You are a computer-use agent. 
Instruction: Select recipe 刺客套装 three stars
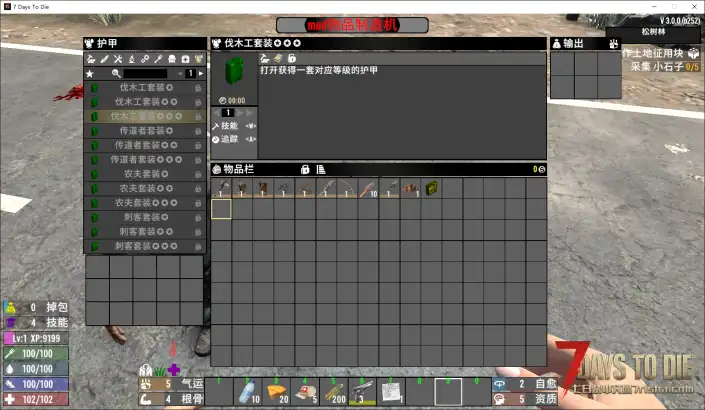coord(145,246)
